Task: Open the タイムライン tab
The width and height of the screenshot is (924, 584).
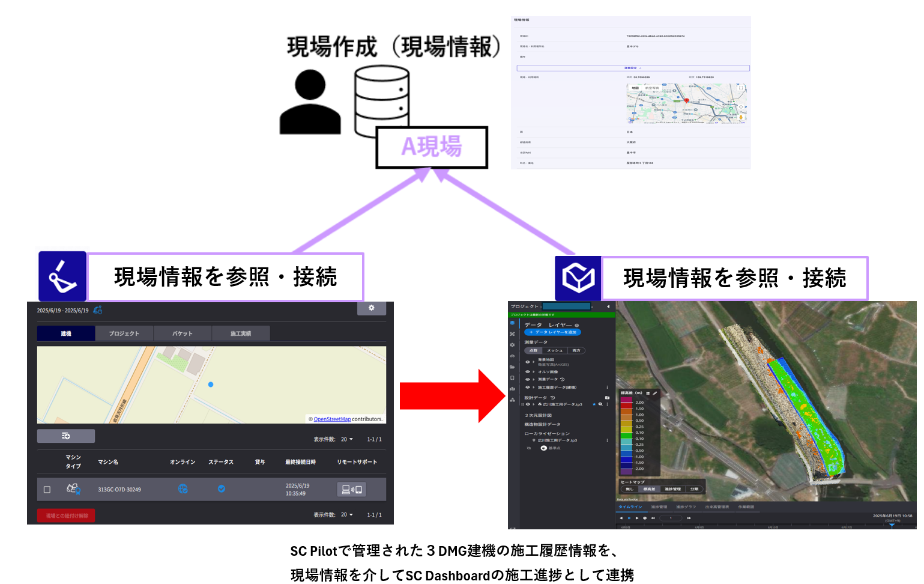Action: click(x=630, y=507)
